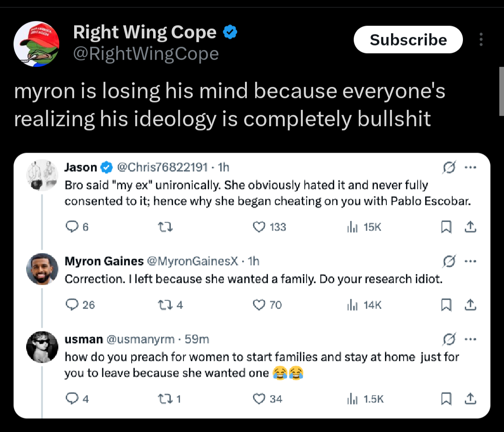Open the vertical dots menu on main post

(481, 40)
